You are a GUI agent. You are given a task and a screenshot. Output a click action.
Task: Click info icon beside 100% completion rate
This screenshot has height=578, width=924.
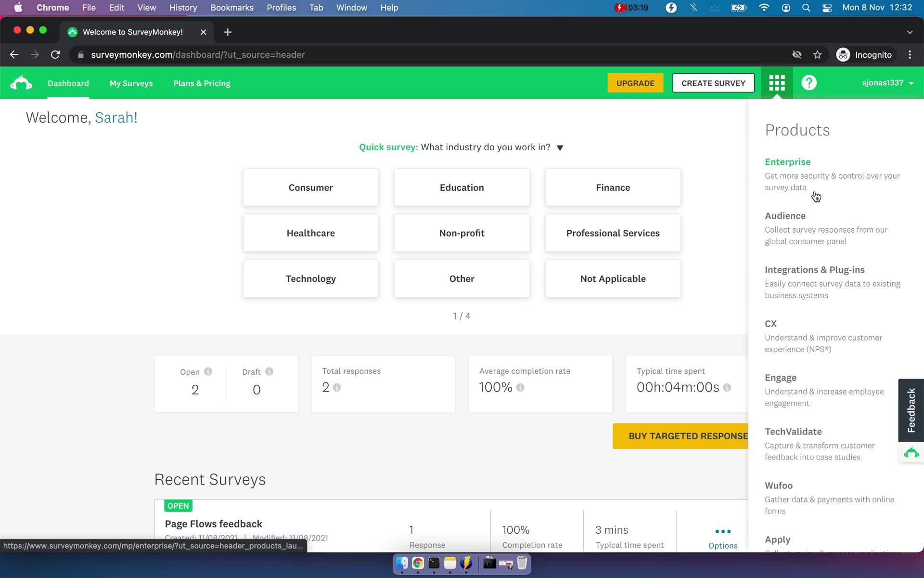click(x=520, y=387)
